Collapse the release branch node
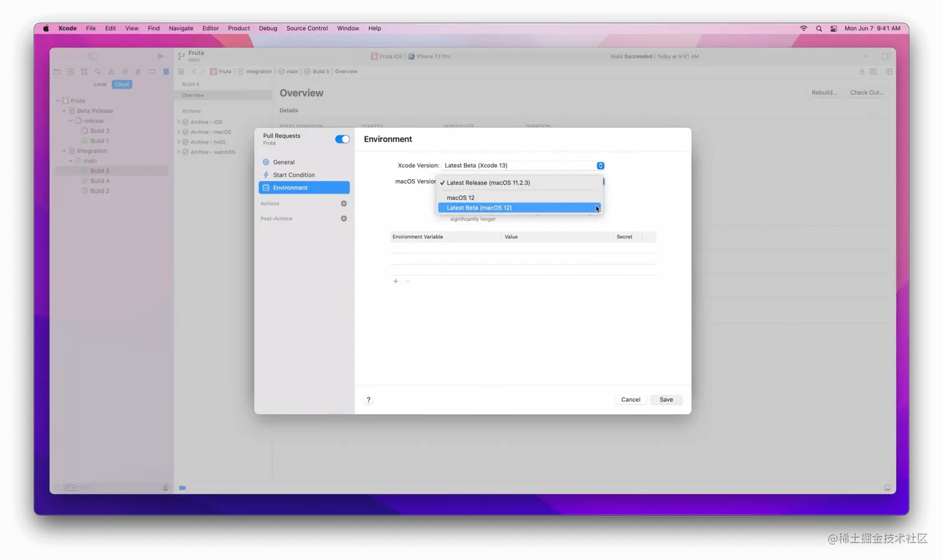943x560 pixels. pyautogui.click(x=70, y=121)
